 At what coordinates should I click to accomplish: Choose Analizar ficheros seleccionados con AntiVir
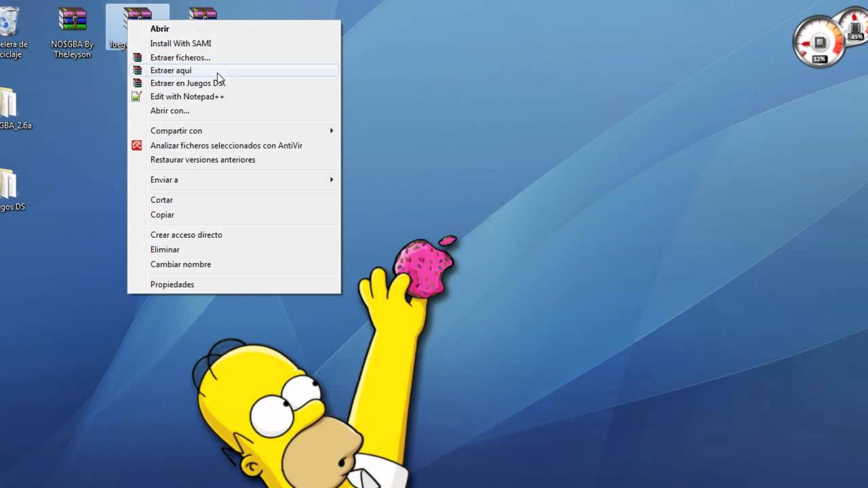coord(234,146)
